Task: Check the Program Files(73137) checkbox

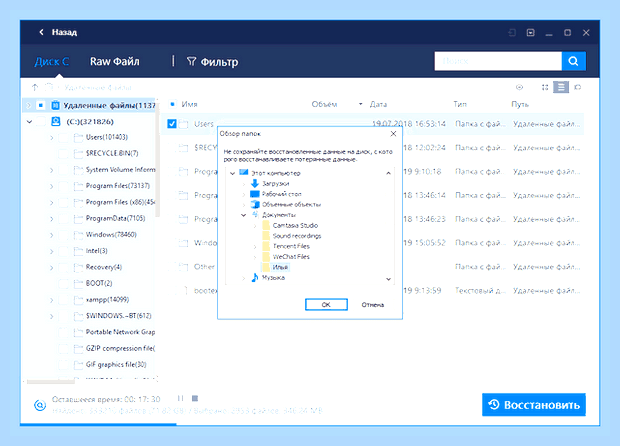Action: click(63, 186)
